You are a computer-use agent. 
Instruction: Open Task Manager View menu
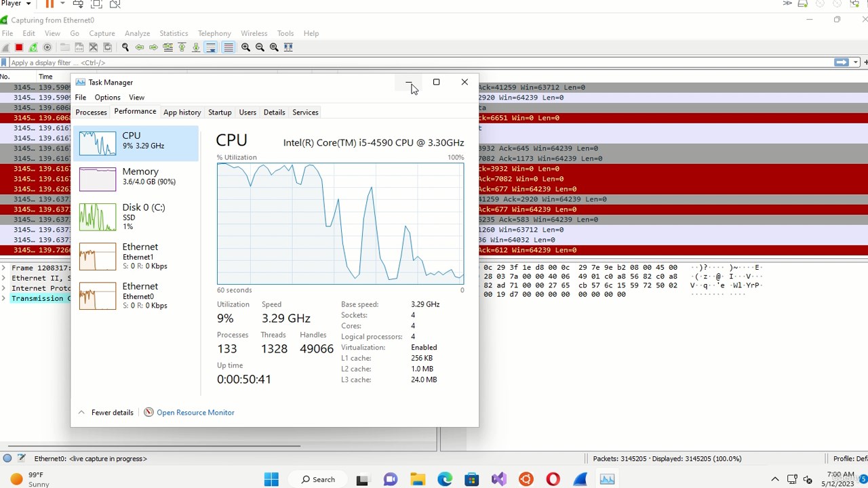[136, 98]
